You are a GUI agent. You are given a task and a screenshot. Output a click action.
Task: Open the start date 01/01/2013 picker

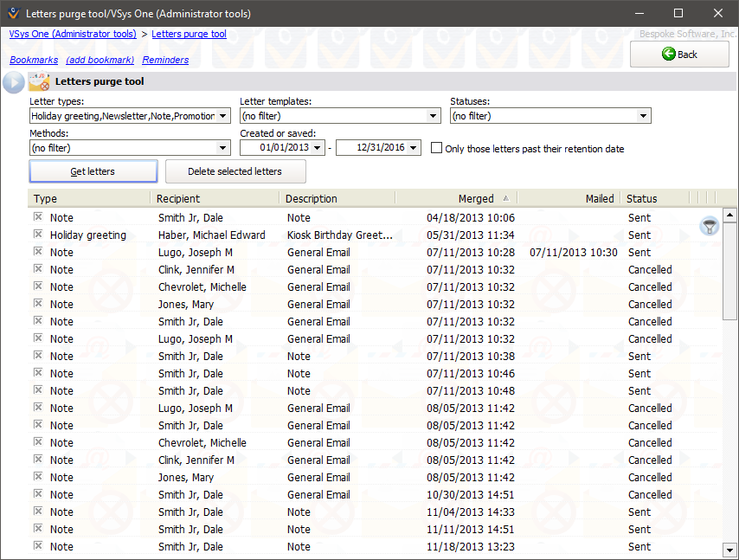318,148
